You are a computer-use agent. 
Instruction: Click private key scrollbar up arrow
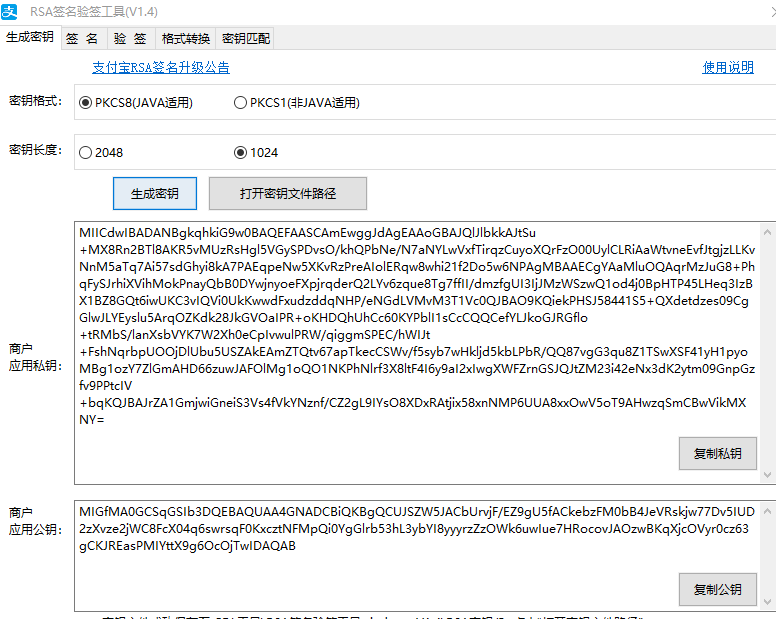pos(768,232)
